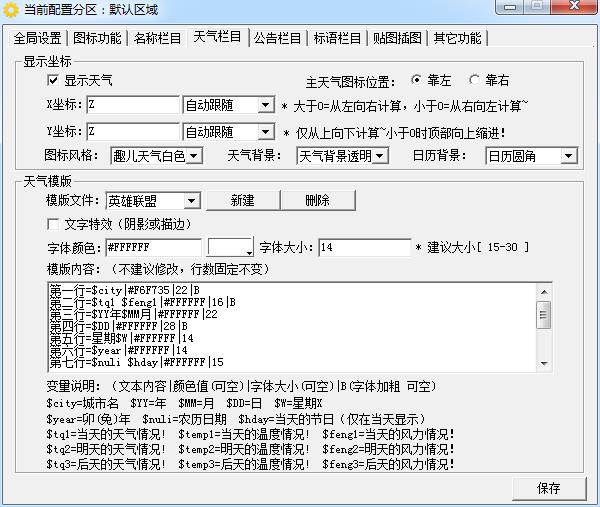The height and width of the screenshot is (507, 600).
Task: Switch to 全局设置 tab
Action: (37, 39)
